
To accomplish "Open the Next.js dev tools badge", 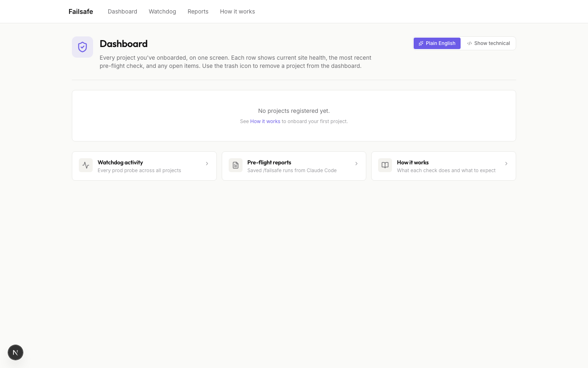I will point(16,352).
